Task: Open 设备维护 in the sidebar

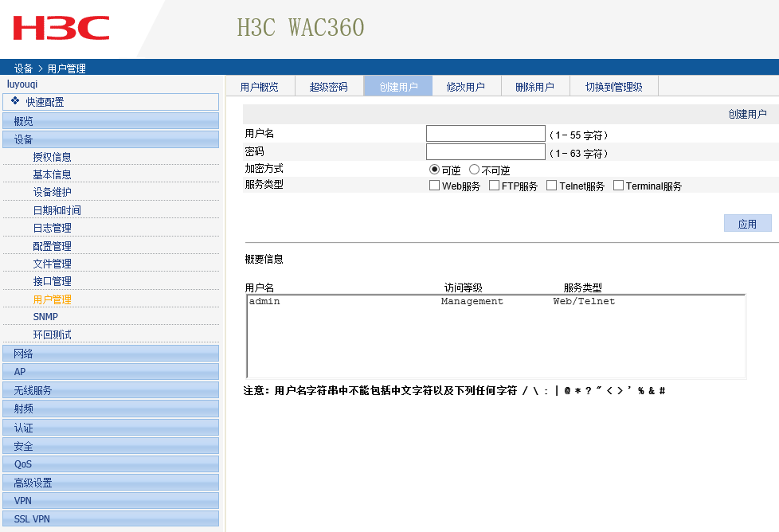Action: coord(52,192)
